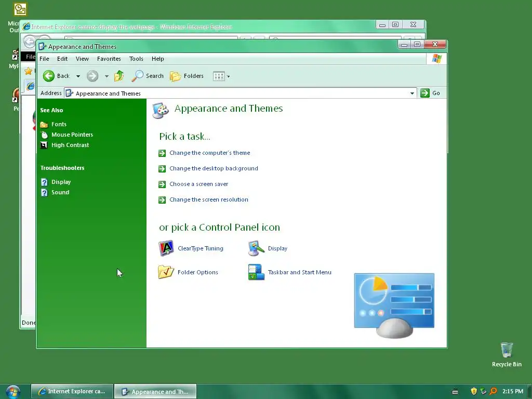Open the Mouse Pointers link
This screenshot has height=399, width=532.
[x=72, y=135]
